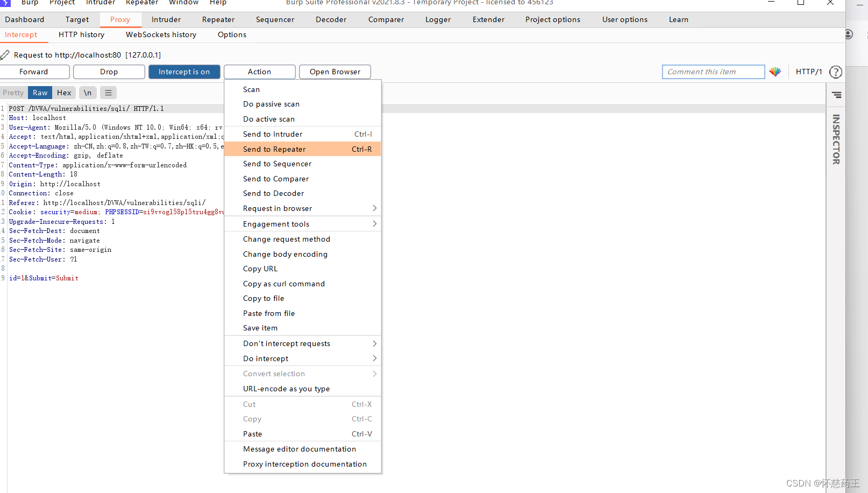Choose Send to Repeater in menu
The image size is (868, 493).
(302, 149)
